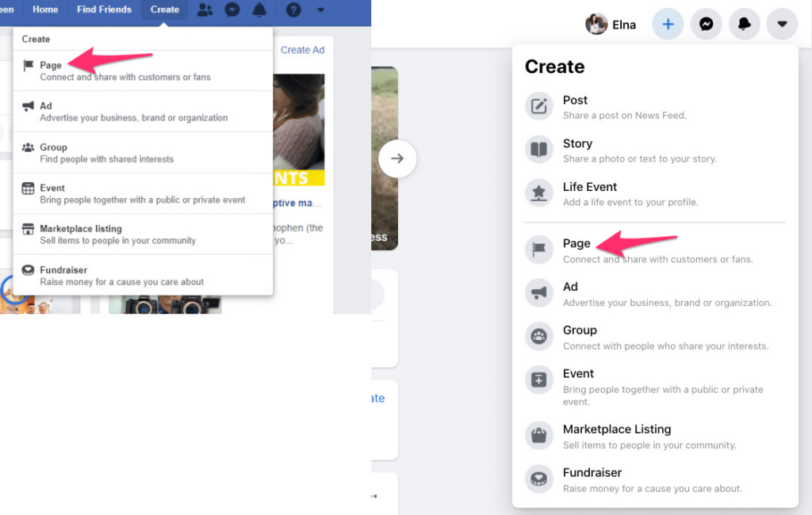Image resolution: width=812 pixels, height=515 pixels.
Task: Click flag icon beside Page in old dropdown
Action: point(28,65)
